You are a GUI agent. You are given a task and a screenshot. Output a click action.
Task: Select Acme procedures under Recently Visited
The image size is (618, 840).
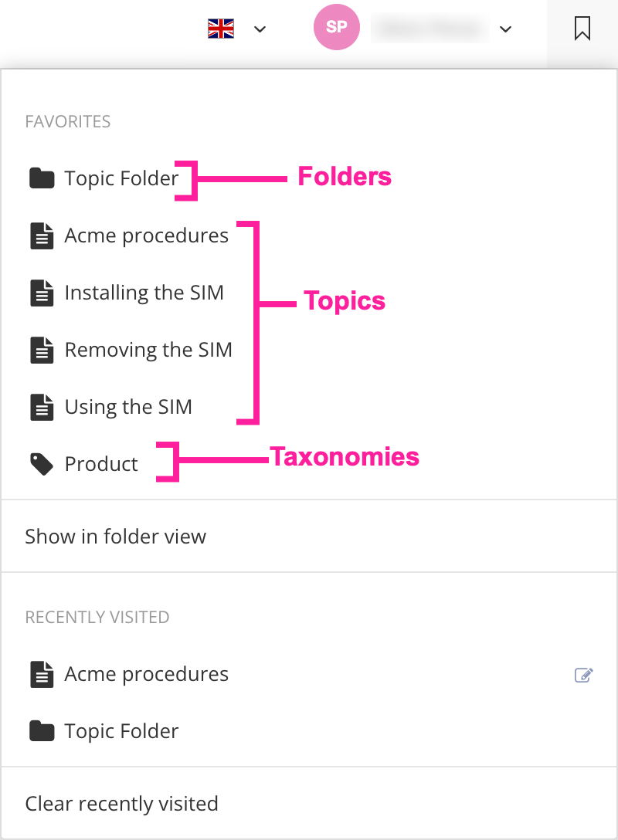point(146,673)
